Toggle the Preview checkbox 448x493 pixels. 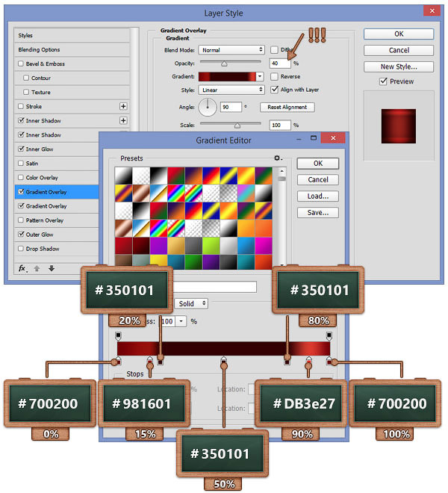pos(383,81)
